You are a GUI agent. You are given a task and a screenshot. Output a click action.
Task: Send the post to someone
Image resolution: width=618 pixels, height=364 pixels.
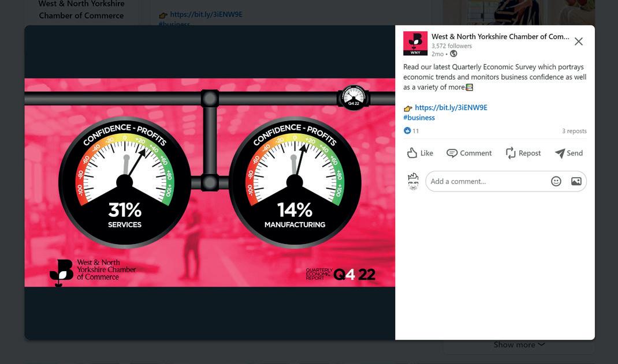pyautogui.click(x=569, y=153)
